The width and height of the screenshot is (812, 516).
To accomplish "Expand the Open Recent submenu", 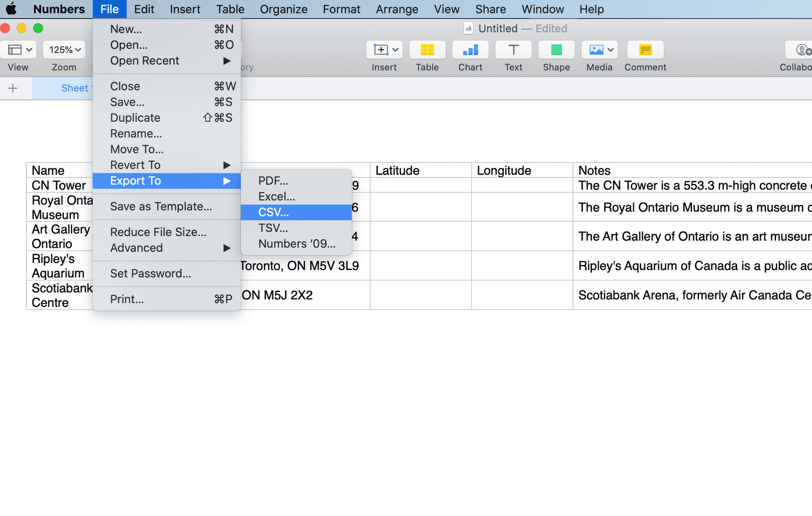I will 144,60.
